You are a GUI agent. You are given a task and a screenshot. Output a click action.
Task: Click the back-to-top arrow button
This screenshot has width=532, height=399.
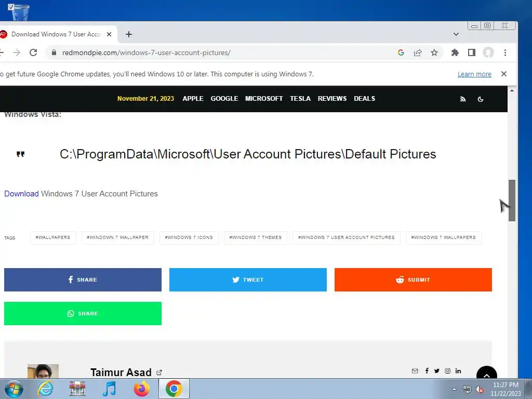click(x=486, y=373)
